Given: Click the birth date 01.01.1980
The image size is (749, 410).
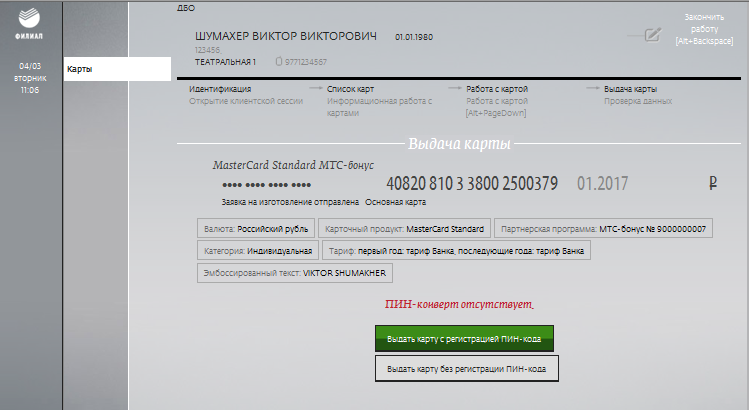Looking at the screenshot, I should [414, 37].
